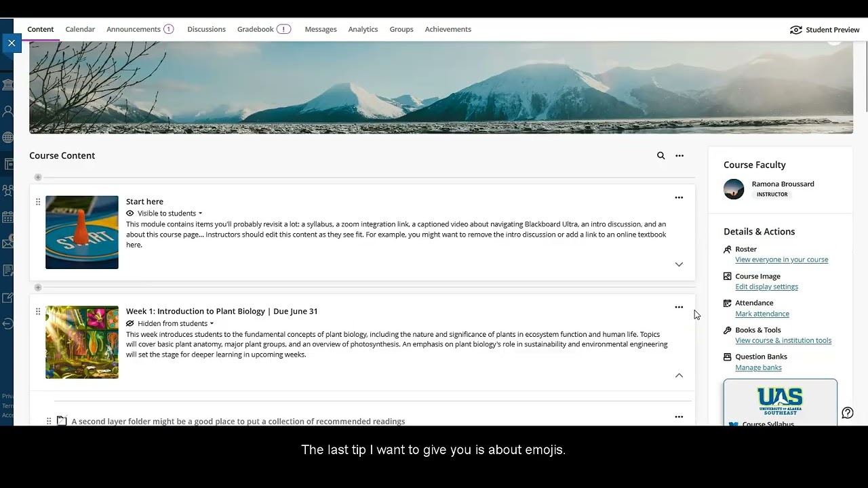
Task: Click the Sign Out icon in left sidebar
Action: pyautogui.click(x=7, y=323)
